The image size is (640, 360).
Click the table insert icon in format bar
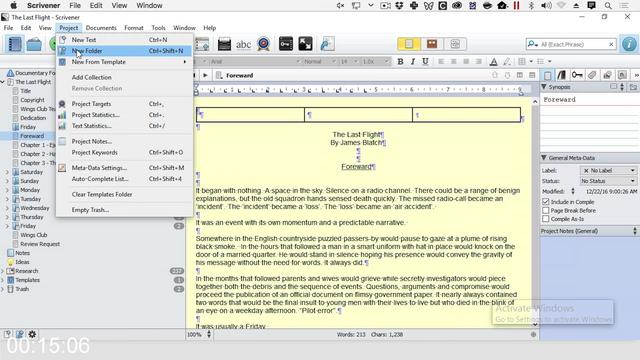[522, 62]
